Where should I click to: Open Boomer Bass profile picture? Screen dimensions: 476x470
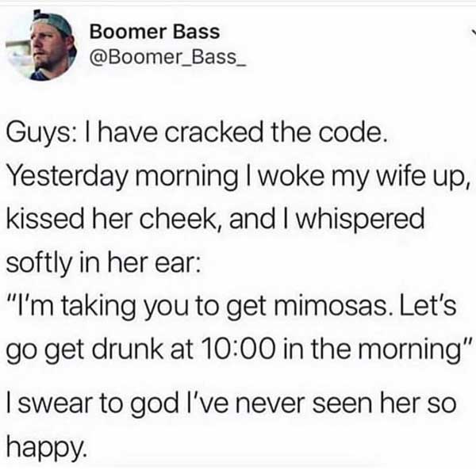point(41,45)
